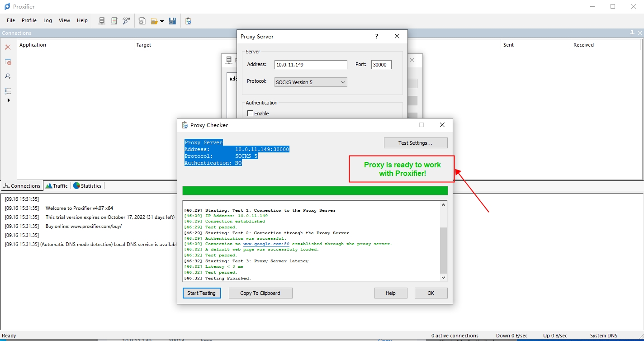Open the Profile menu

pos(29,20)
